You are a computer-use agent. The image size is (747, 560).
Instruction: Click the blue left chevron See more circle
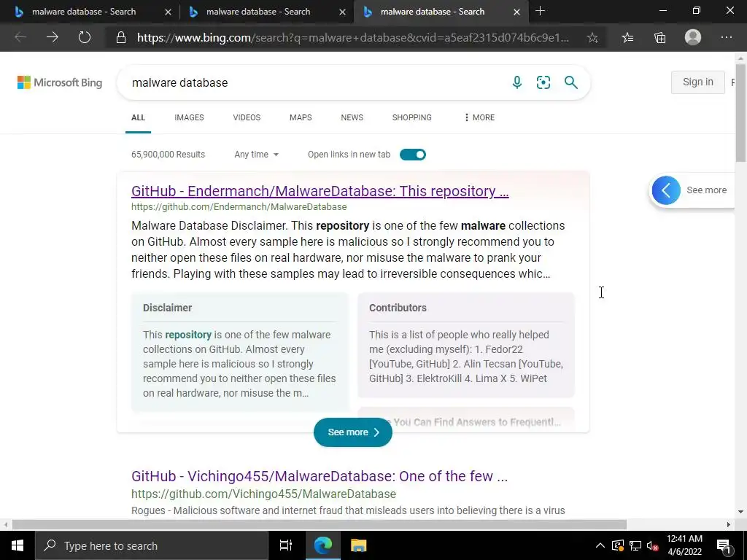pyautogui.click(x=665, y=190)
